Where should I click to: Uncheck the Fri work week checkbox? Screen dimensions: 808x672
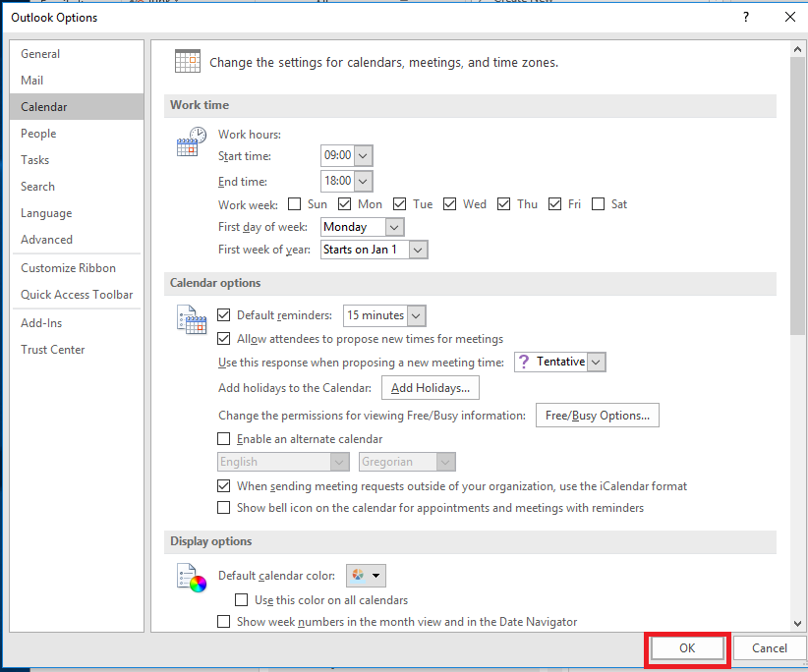click(x=554, y=204)
